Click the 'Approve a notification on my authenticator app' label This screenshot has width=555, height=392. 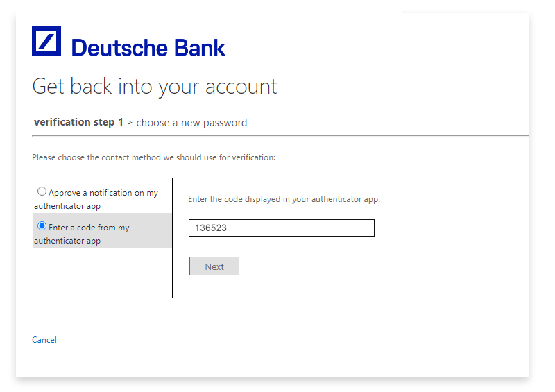(x=103, y=194)
